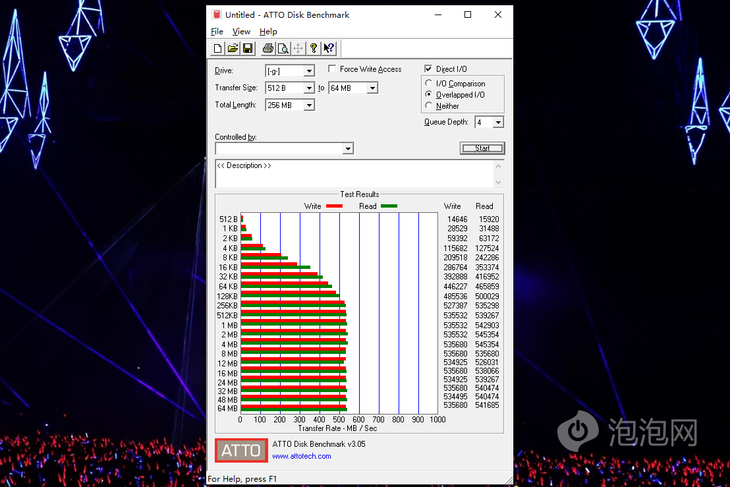Image resolution: width=730 pixels, height=487 pixels.
Task: Close the ATTO Disk Benchmark window
Action: tap(498, 14)
